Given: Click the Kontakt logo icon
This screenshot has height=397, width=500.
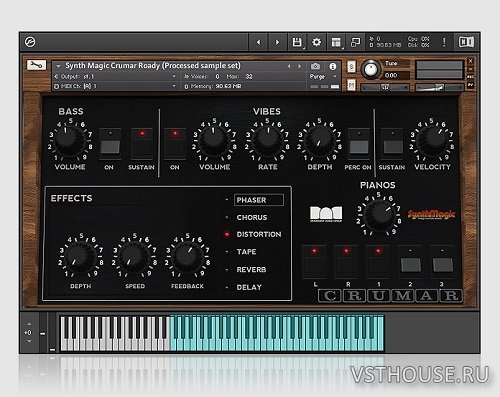Looking at the screenshot, I should [x=30, y=42].
